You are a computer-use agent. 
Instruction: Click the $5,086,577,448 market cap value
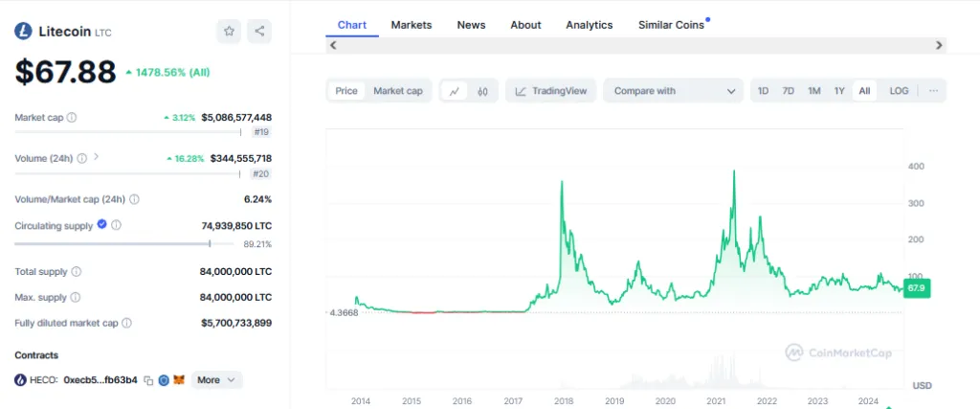point(236,117)
